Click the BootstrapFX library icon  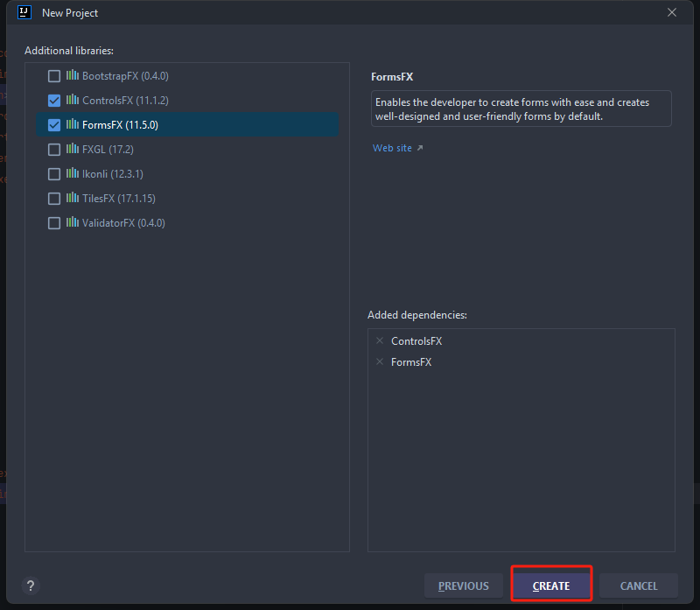tap(72, 76)
